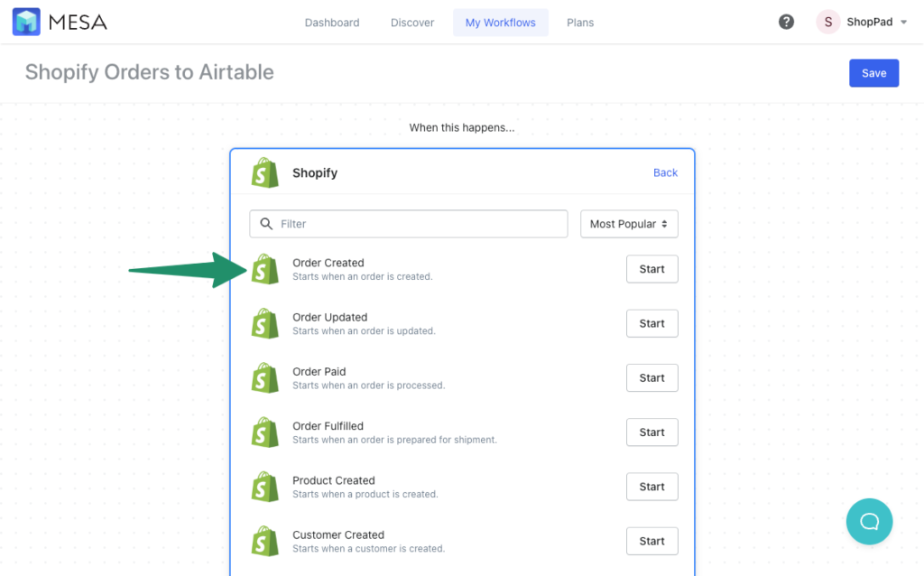Save the Shopify Orders to Airtable workflow
This screenshot has height=576, width=924.
[873, 73]
